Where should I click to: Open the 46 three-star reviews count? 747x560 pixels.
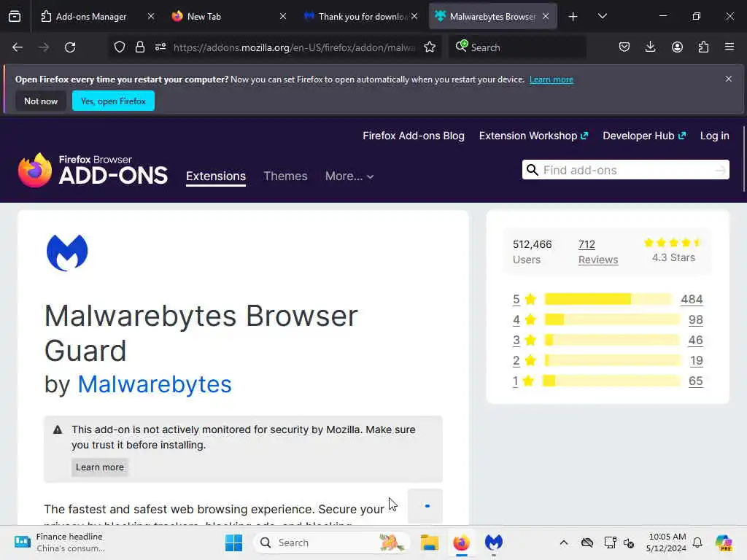695,340
